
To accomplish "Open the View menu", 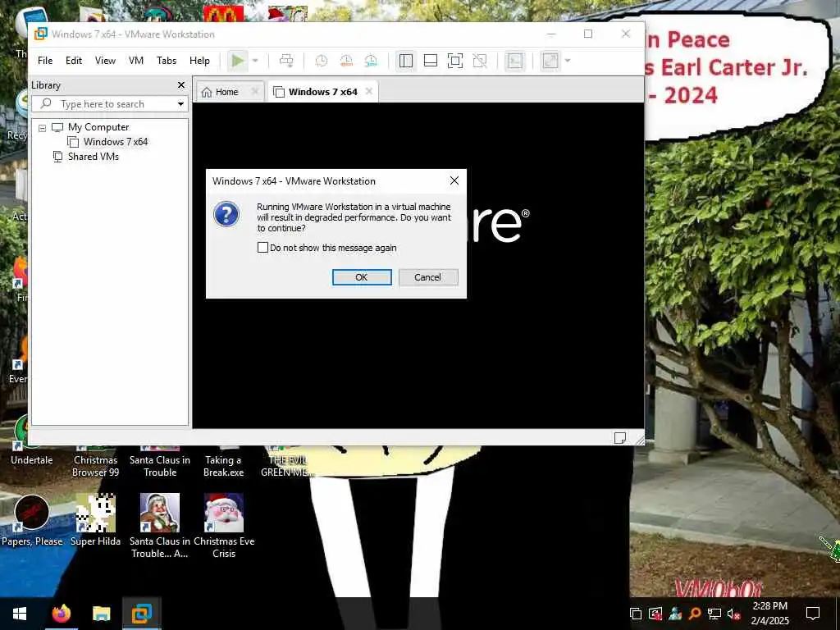I will (x=105, y=61).
